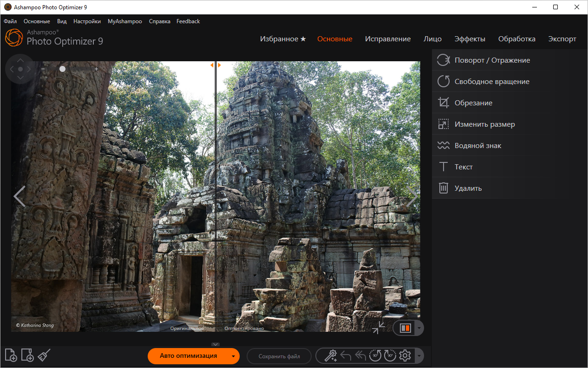This screenshot has width=588, height=368.
Task: Open the optimization settings gear
Action: [x=405, y=355]
